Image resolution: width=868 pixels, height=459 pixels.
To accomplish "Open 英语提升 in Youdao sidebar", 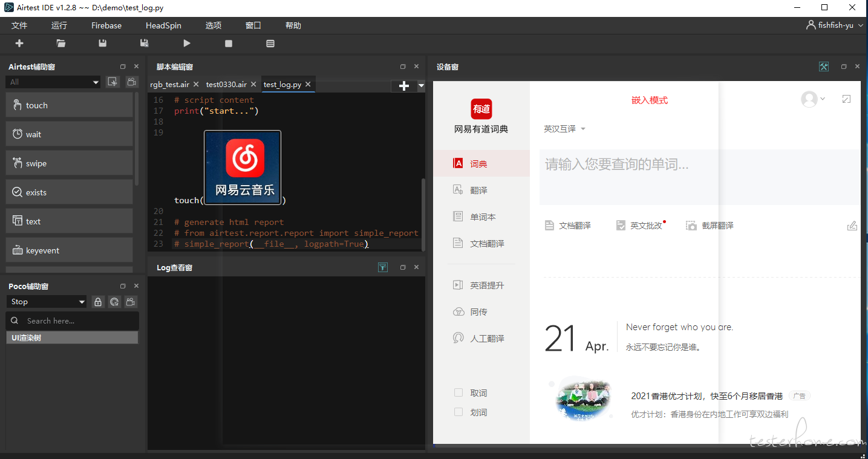I will [x=481, y=285].
